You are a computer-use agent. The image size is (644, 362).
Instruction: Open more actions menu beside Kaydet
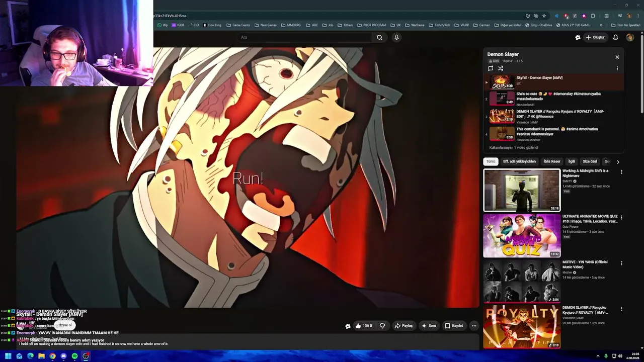tap(474, 326)
